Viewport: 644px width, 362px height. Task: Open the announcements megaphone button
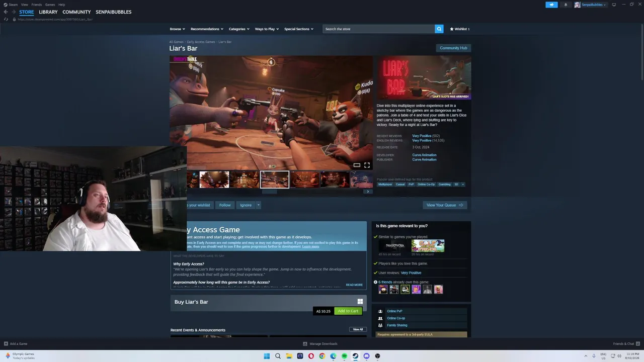click(551, 5)
